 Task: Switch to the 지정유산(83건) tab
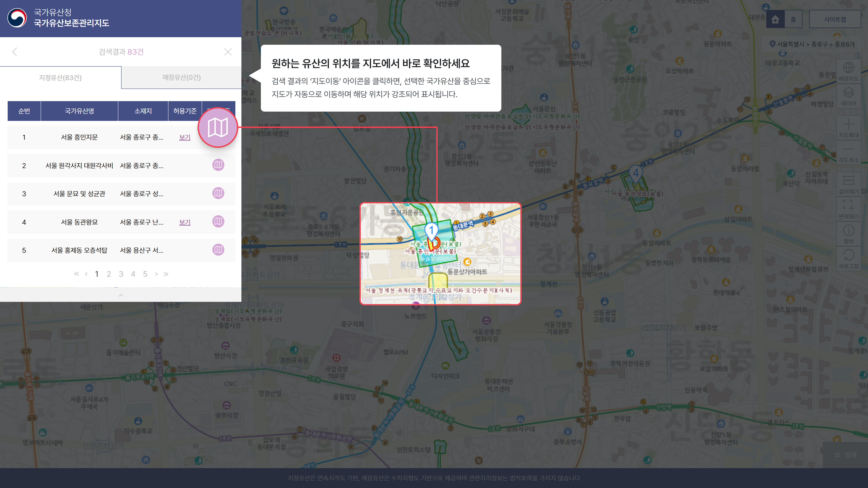coord(61,77)
